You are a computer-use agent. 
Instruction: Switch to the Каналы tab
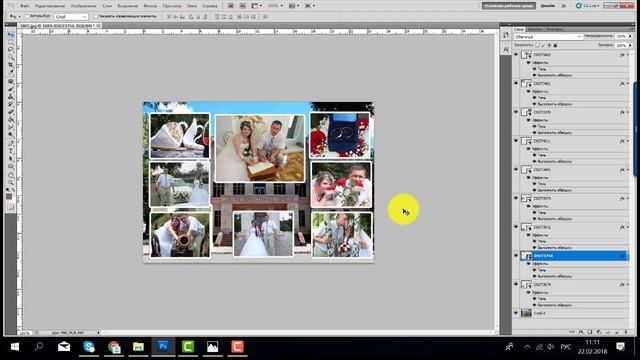[535, 29]
